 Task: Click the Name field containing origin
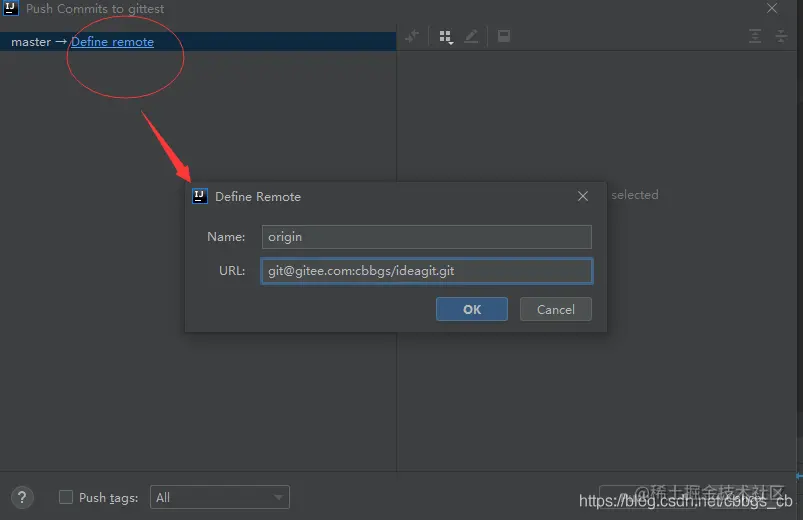pyautogui.click(x=427, y=237)
